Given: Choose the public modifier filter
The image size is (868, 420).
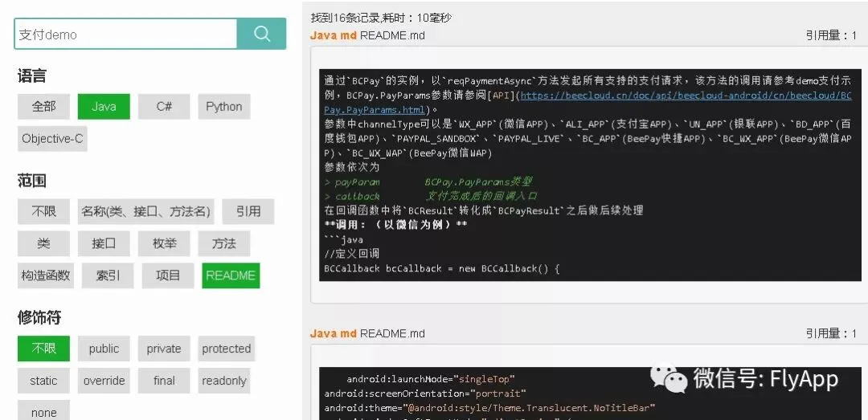Looking at the screenshot, I should coord(104,349).
